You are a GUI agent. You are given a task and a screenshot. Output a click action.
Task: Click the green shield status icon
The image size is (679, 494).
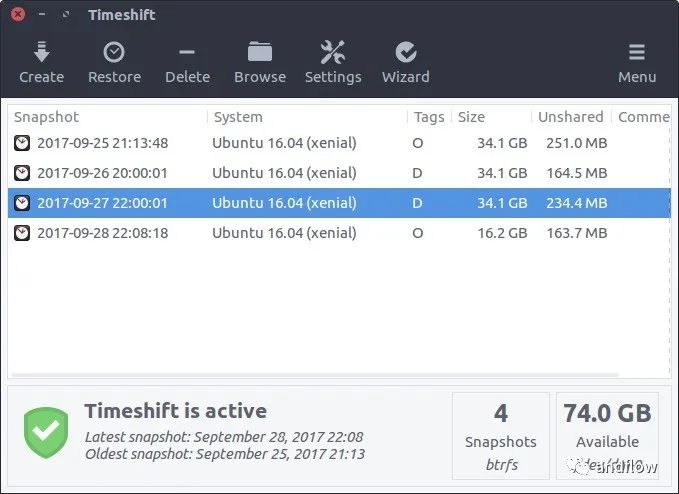pos(46,433)
